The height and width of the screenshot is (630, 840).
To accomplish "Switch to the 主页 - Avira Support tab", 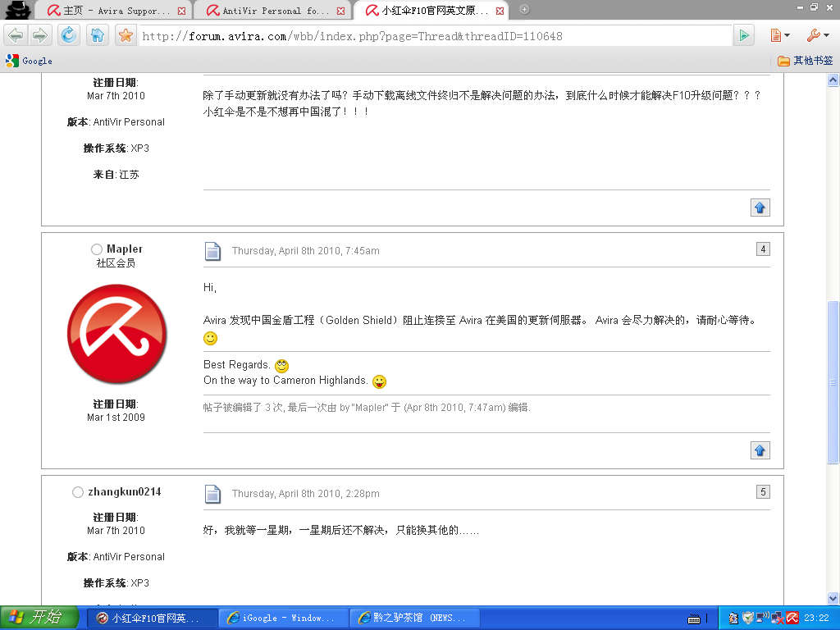I will pos(115,11).
